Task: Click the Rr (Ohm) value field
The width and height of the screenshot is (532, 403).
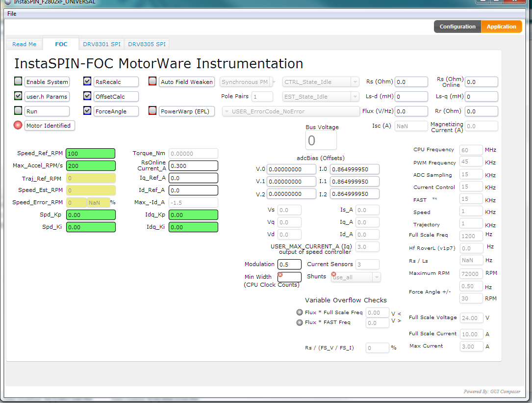Action: (x=481, y=111)
